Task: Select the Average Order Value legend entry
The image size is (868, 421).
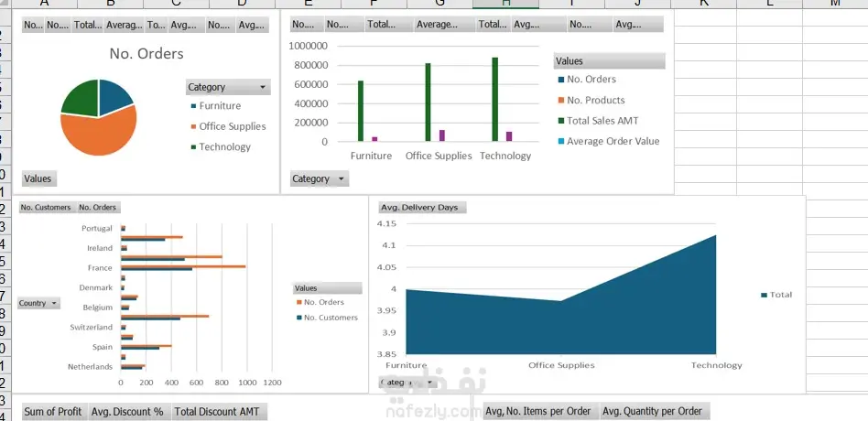Action: [608, 141]
